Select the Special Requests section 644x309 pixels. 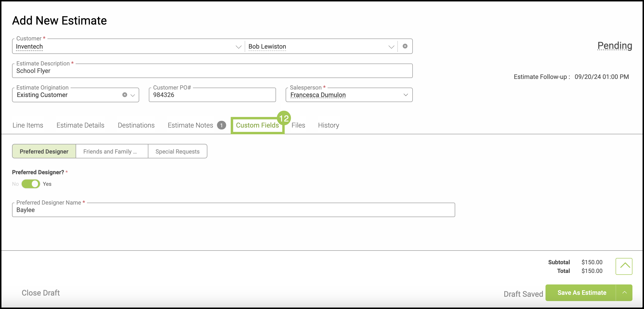click(177, 151)
